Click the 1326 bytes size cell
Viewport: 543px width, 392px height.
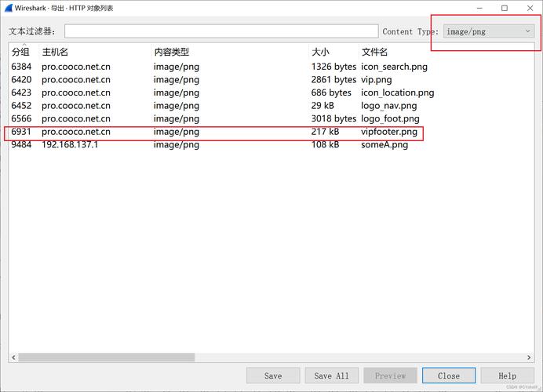tap(333, 67)
